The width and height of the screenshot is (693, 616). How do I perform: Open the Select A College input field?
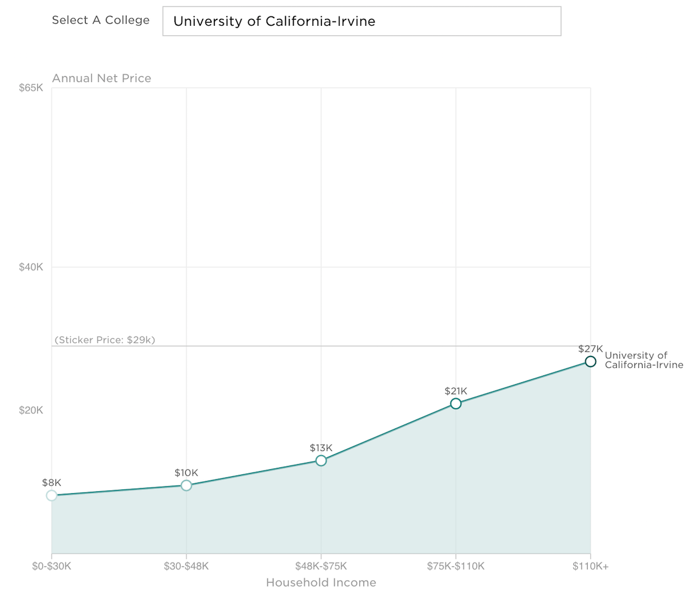pos(362,21)
